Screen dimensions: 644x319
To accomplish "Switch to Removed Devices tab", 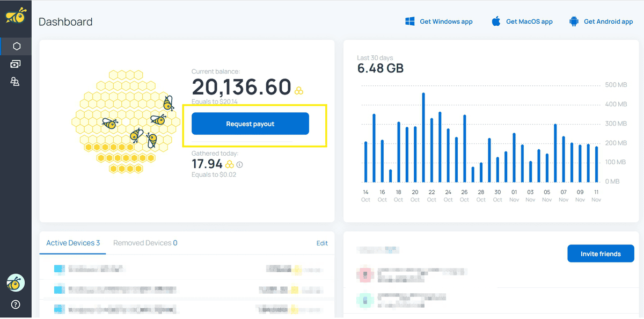I will [x=145, y=243].
